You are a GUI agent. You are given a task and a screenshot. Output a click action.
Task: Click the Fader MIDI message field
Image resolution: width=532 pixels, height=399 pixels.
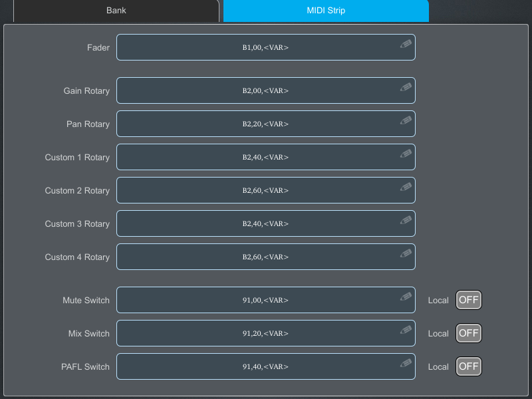pos(266,47)
